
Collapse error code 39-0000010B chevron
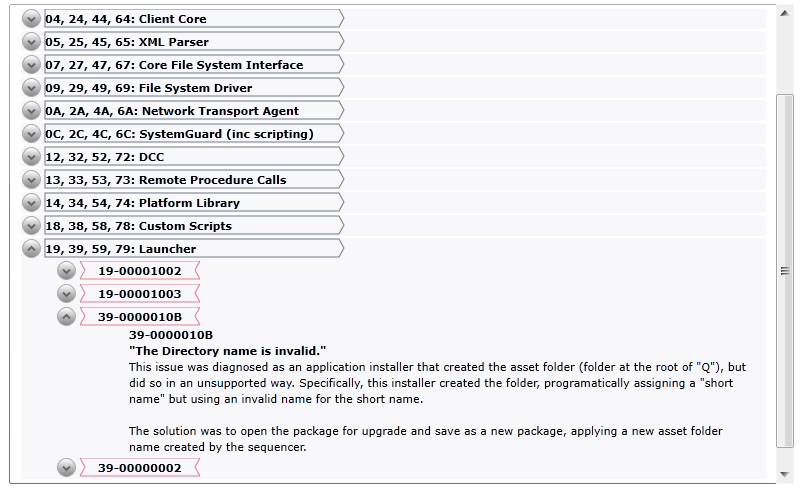click(x=66, y=317)
